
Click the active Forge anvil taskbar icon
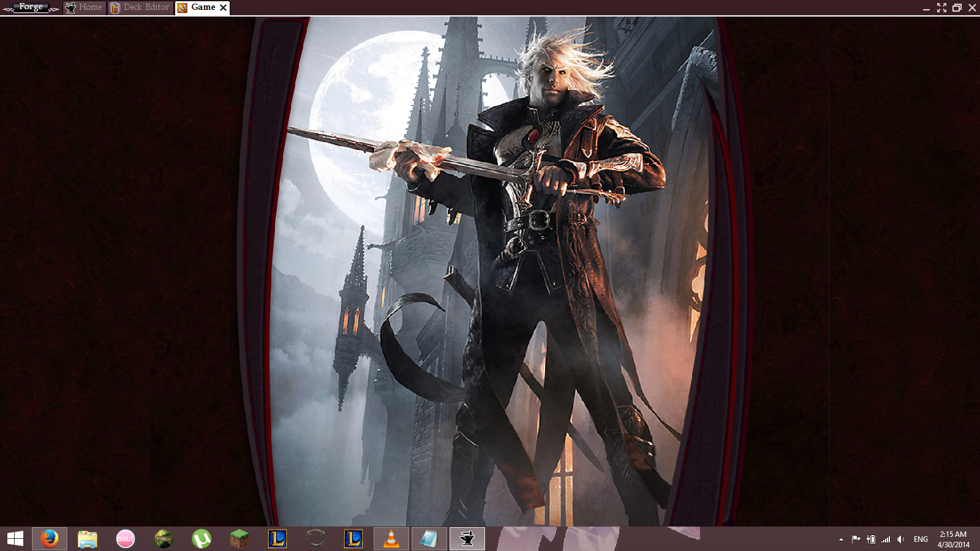coord(467,539)
